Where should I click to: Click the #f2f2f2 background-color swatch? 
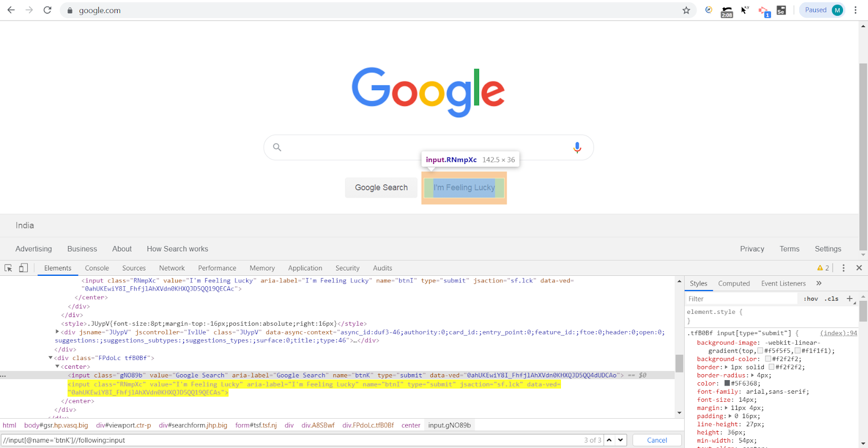768,359
